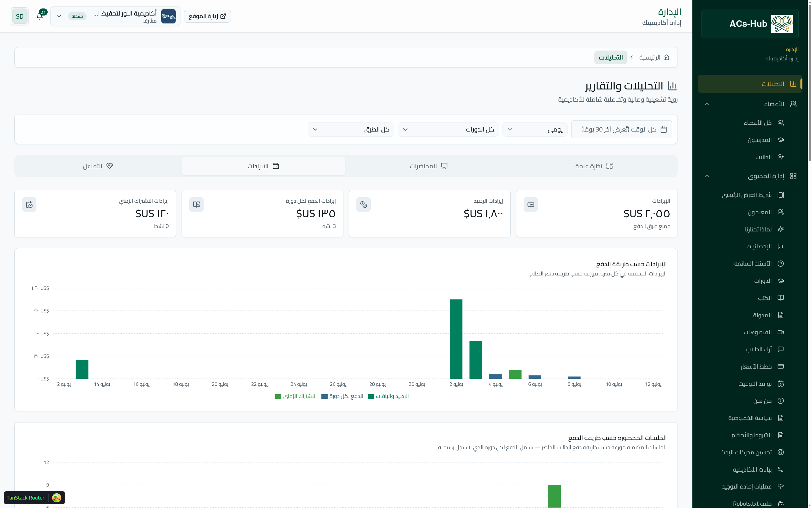Click the SD user avatar
Viewport: 812px width, 508px height.
20,16
